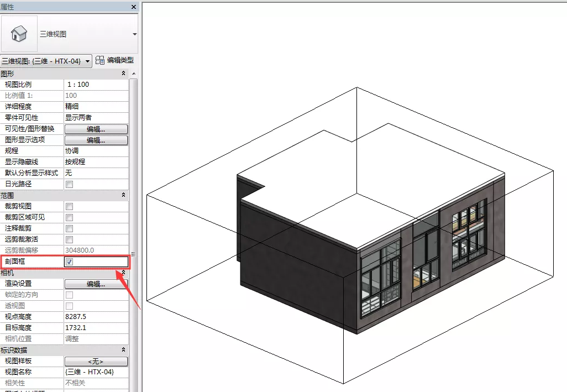
Task: Enable the 日光路径 checkbox
Action: click(x=70, y=184)
